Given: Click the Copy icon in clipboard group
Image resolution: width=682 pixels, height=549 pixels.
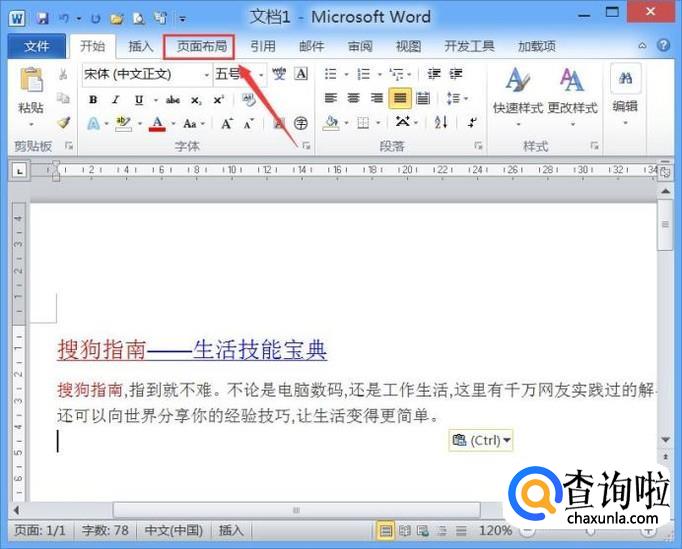Looking at the screenshot, I should click(63, 98).
